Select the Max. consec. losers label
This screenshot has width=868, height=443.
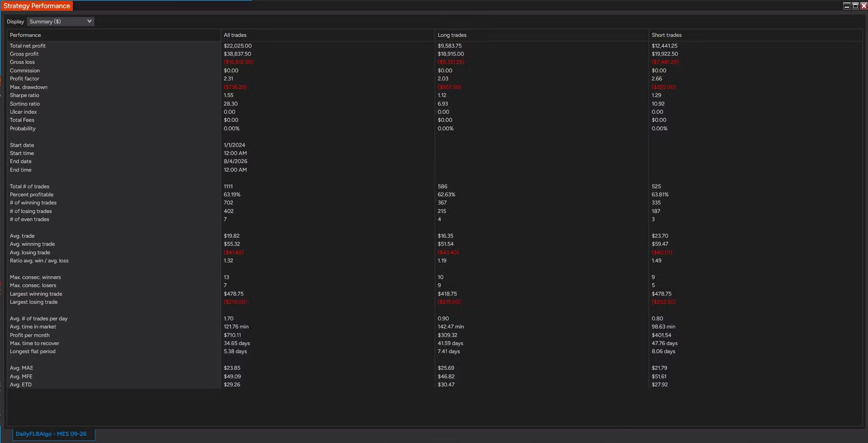33,285
